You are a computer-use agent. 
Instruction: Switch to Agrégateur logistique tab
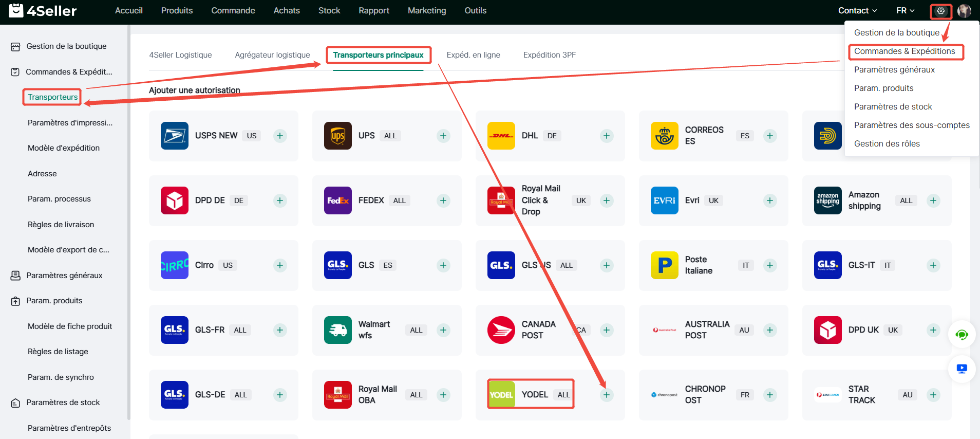coord(272,55)
